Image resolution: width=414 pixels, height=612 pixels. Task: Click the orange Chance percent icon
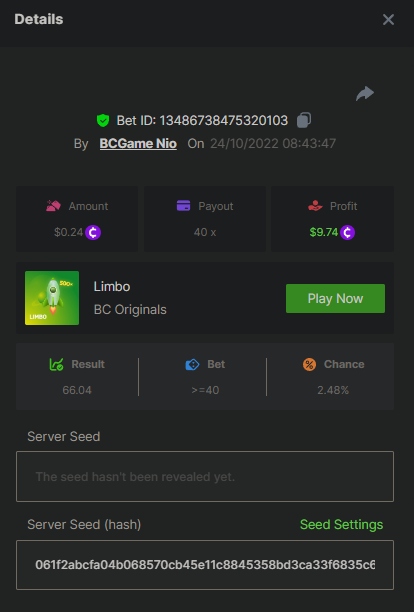309,365
